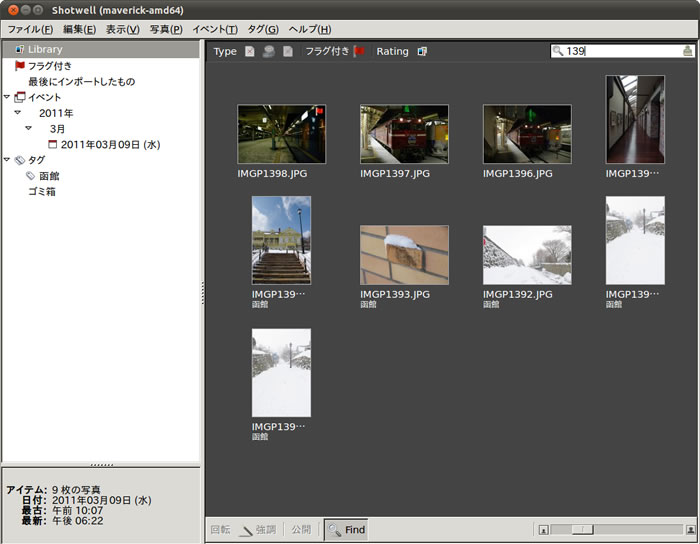Toggle the videos type filter icon
This screenshot has width=700, height=544.
coord(268,51)
